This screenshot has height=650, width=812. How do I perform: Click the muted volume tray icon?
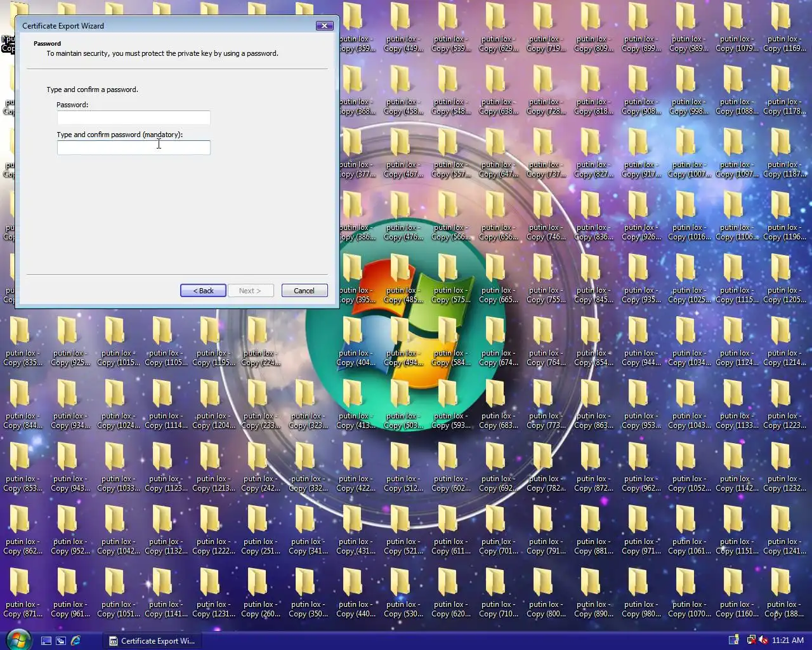[x=763, y=640]
